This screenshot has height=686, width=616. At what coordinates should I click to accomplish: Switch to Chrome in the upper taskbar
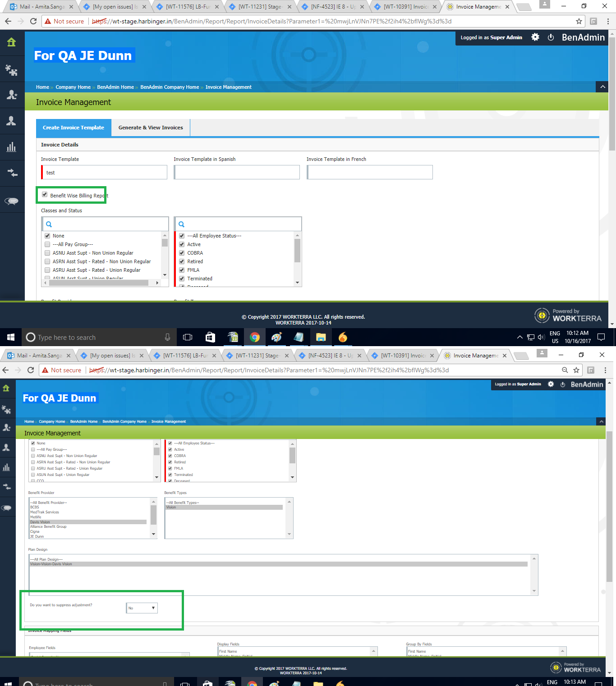[255, 337]
